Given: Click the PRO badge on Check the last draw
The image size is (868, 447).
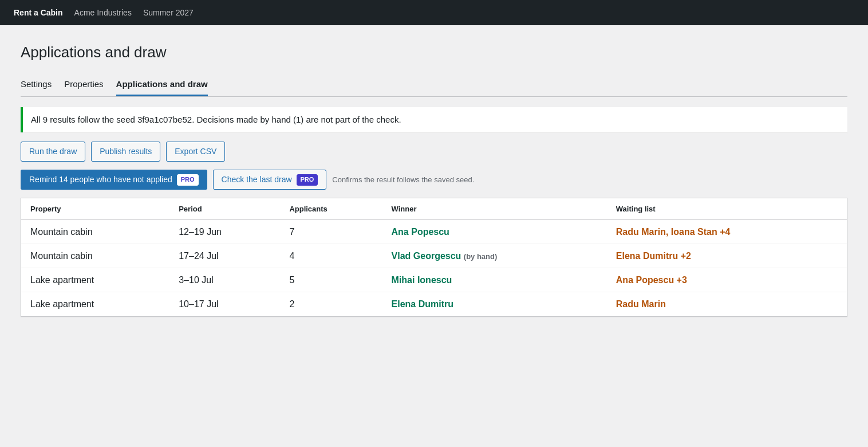Looking at the screenshot, I should point(307,180).
